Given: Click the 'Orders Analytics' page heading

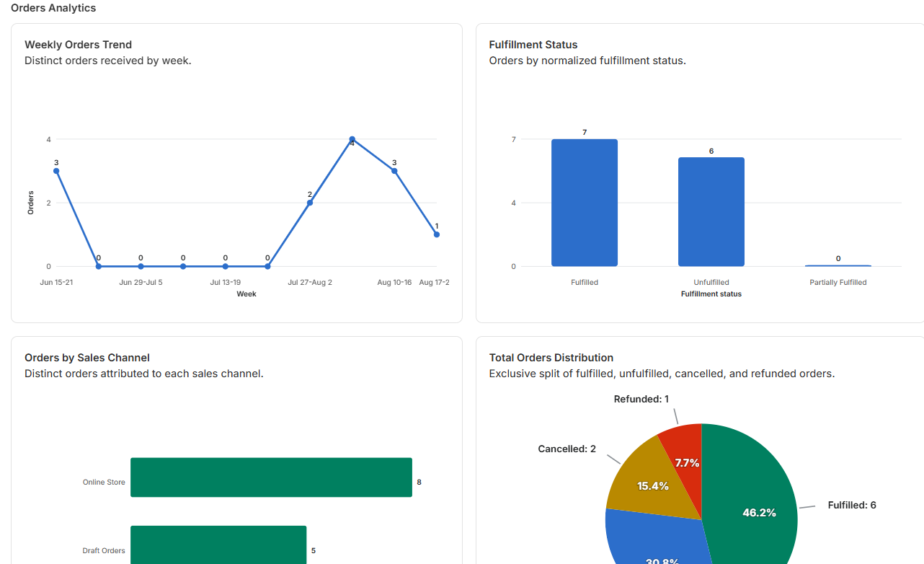Looking at the screenshot, I should pyautogui.click(x=53, y=8).
